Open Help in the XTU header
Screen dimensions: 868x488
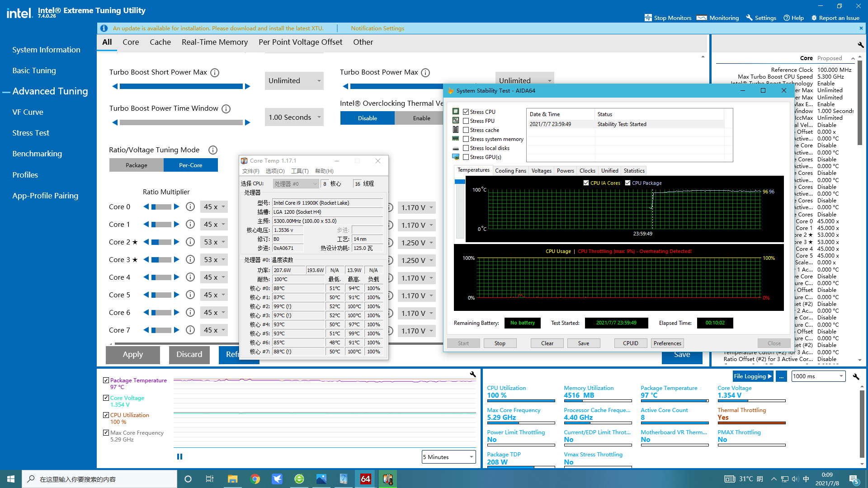[x=793, y=18]
